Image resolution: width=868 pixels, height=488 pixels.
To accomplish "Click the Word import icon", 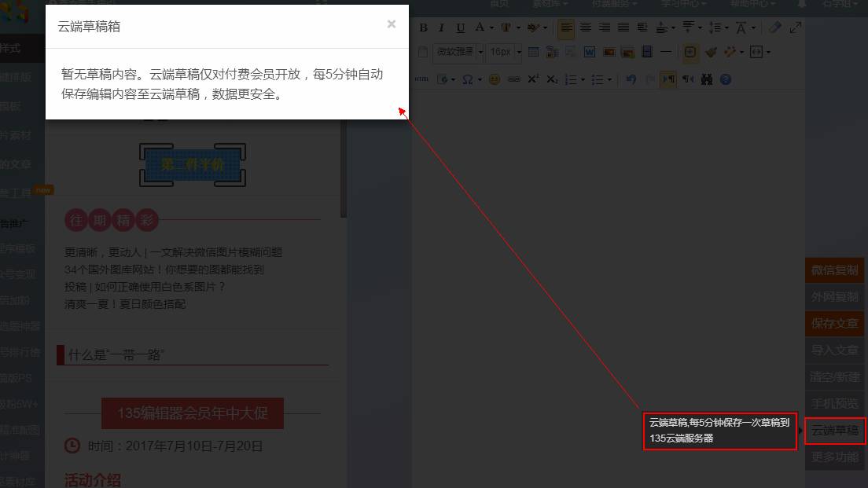I will (590, 52).
